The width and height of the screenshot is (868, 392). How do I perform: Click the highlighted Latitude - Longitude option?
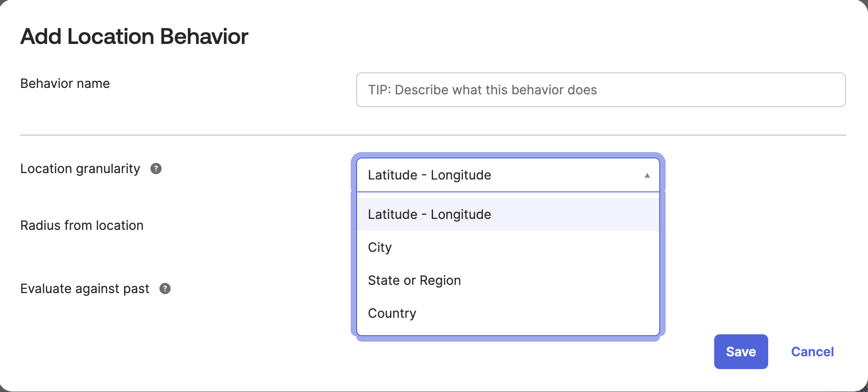pos(429,214)
